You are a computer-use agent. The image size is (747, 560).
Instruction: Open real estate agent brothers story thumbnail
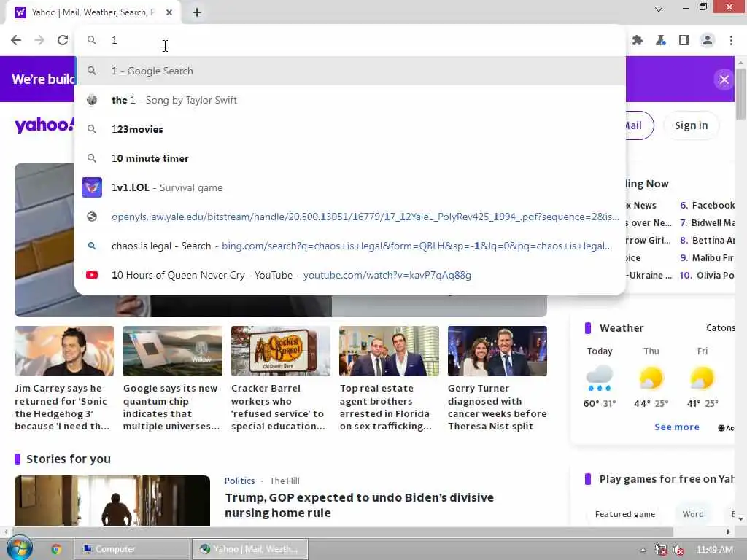point(389,351)
